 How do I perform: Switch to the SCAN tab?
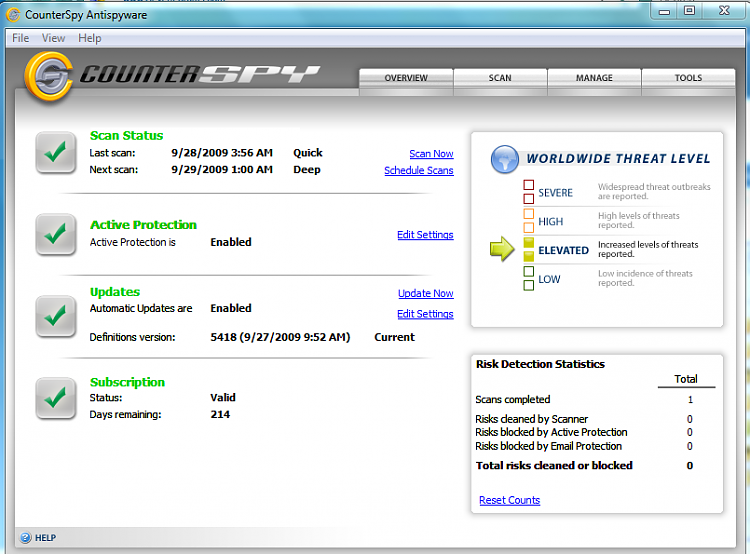(x=500, y=78)
